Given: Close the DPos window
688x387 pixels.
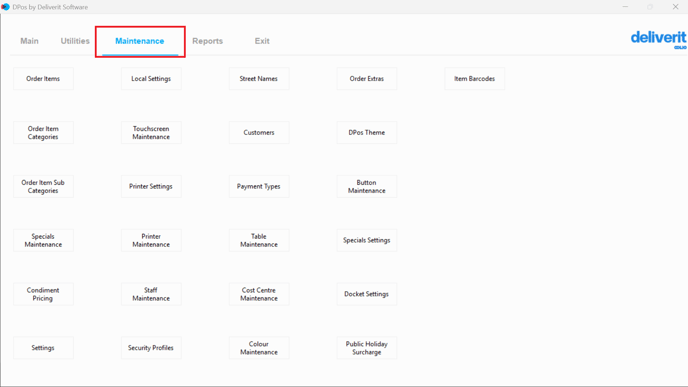Looking at the screenshot, I should pyautogui.click(x=676, y=7).
